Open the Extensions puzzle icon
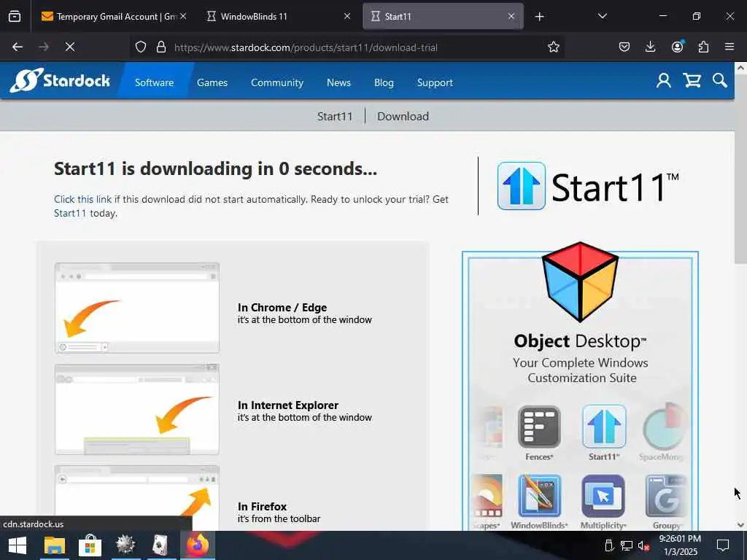The image size is (747, 560). point(703,47)
